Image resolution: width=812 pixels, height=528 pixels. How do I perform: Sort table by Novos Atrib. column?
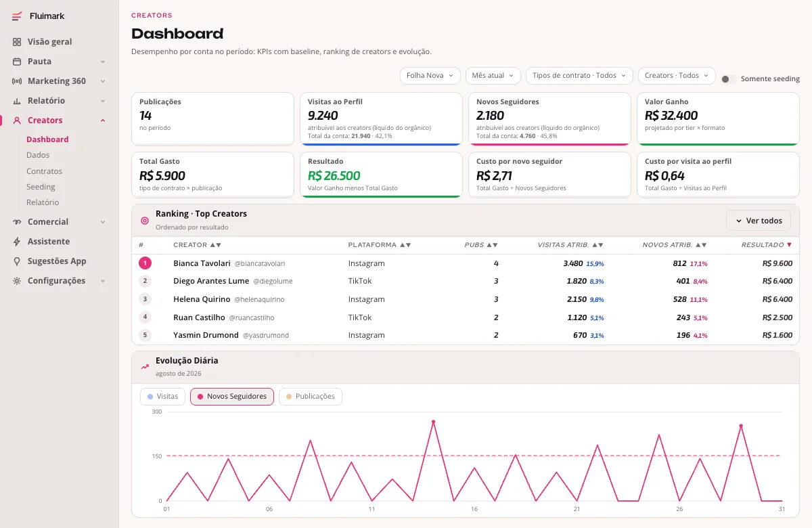tap(675, 245)
